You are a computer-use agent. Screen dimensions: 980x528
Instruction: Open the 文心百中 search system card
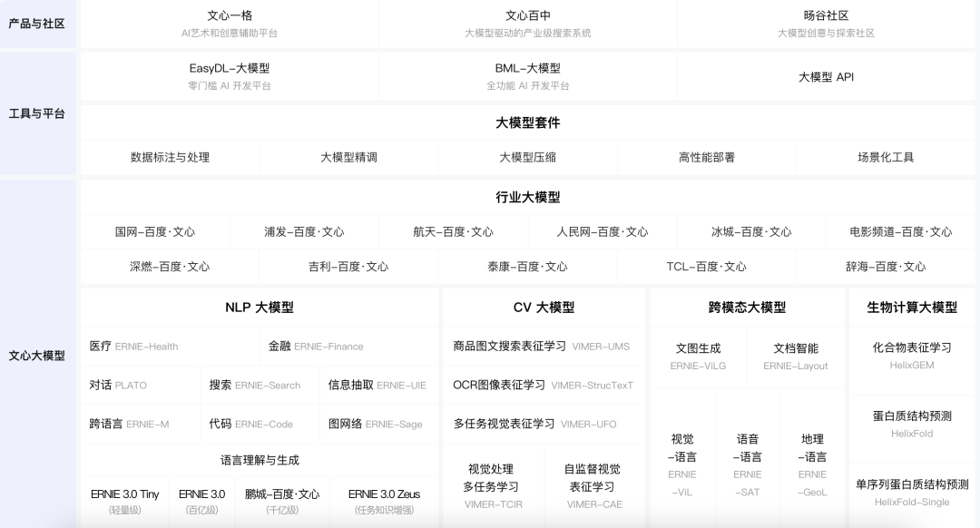pos(527,24)
